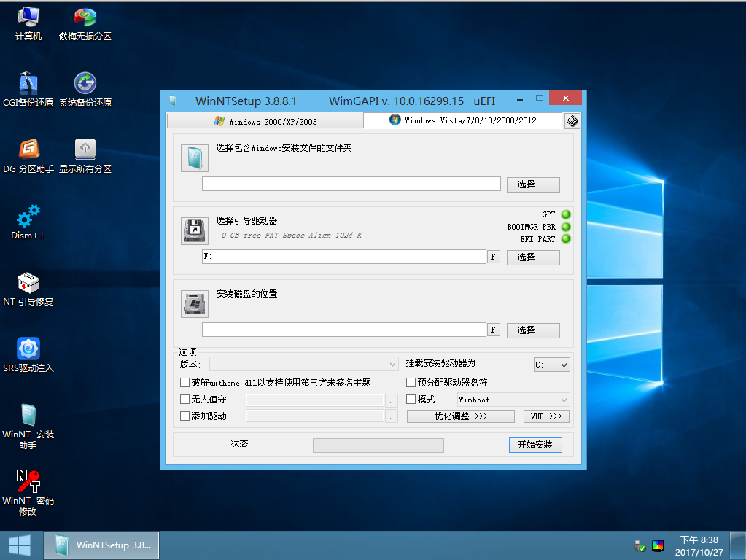This screenshot has height=560, width=746.
Task: Click the diamond icon beside the tabs
Action: point(572,121)
